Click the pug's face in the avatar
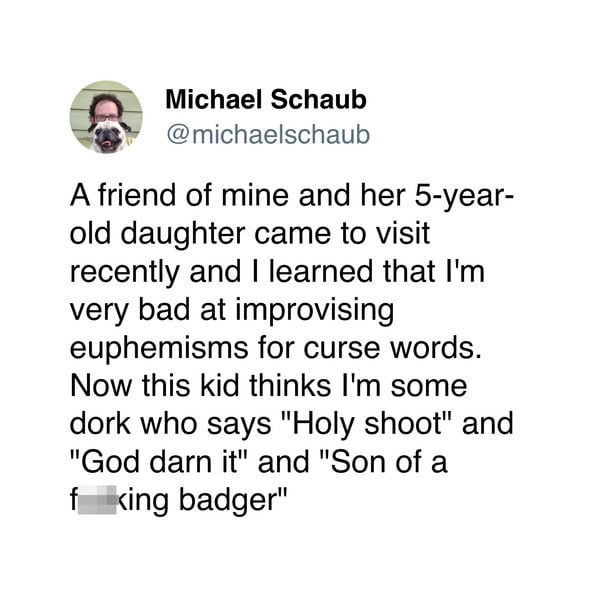Screen dimensions: 599x599 pyautogui.click(x=106, y=136)
